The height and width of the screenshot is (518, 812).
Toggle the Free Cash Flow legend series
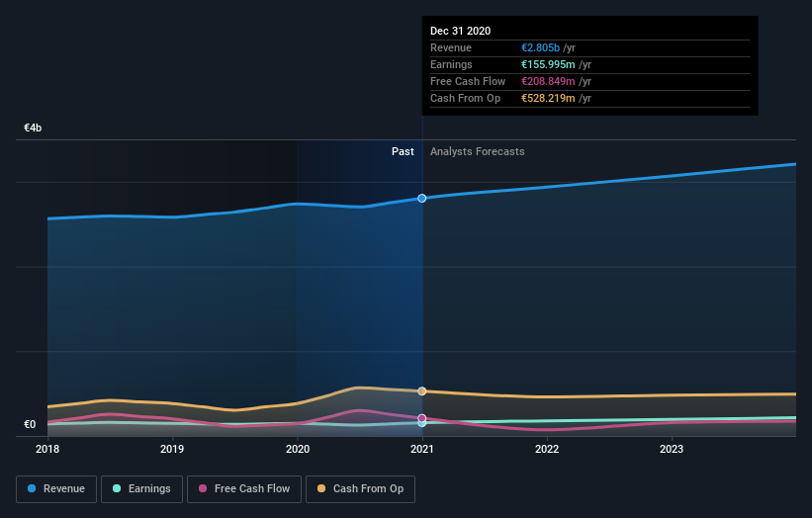(244, 489)
